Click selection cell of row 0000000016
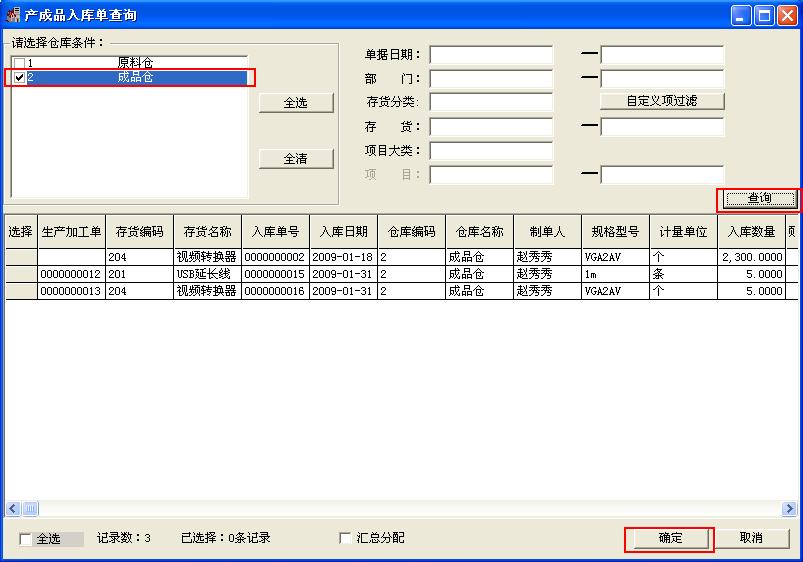 pyautogui.click(x=21, y=291)
